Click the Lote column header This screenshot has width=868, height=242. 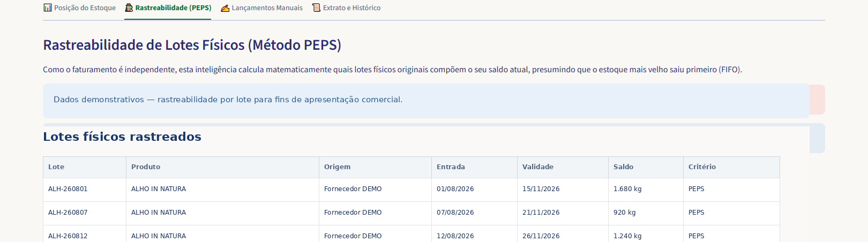tap(85, 167)
